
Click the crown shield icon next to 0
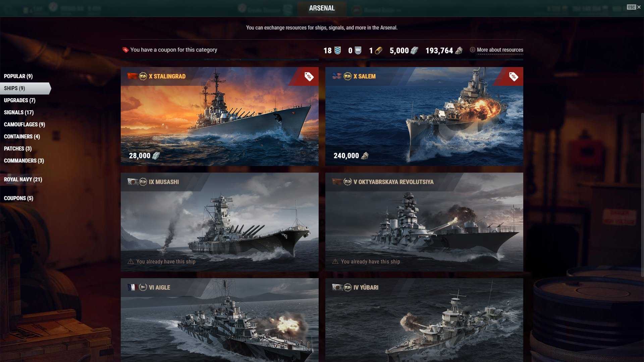point(358,50)
